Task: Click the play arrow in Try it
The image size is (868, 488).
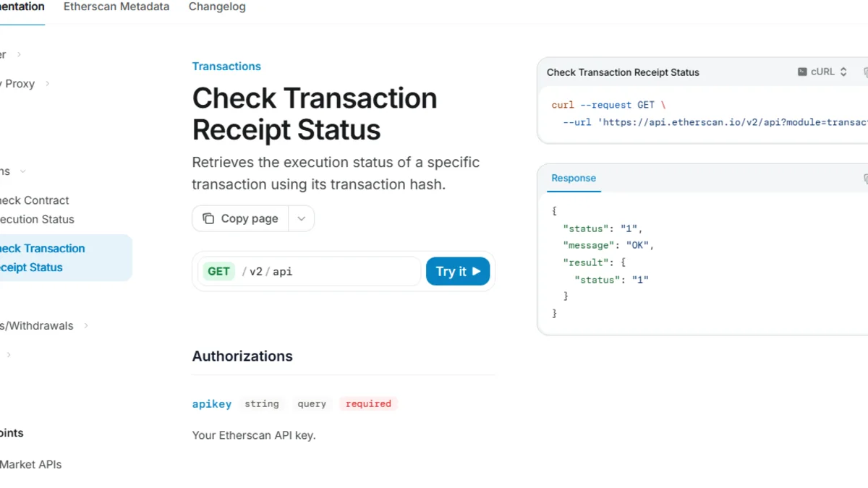Action: coord(476,271)
